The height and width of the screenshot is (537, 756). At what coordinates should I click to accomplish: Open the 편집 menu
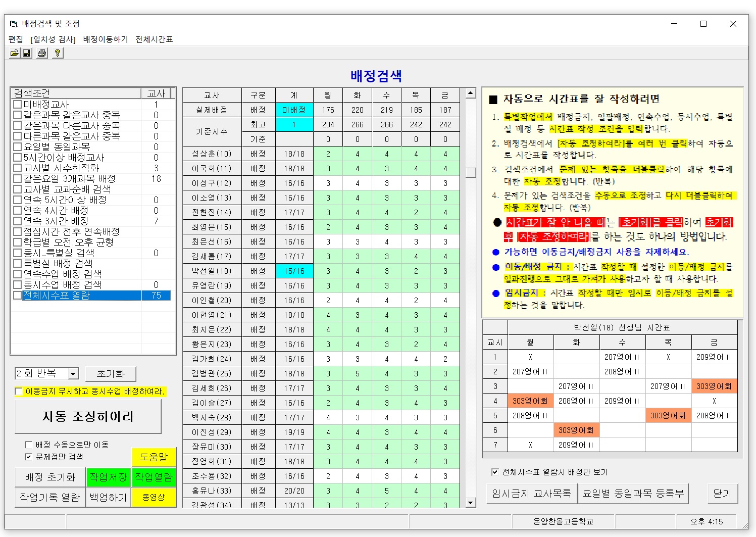pyautogui.click(x=16, y=39)
